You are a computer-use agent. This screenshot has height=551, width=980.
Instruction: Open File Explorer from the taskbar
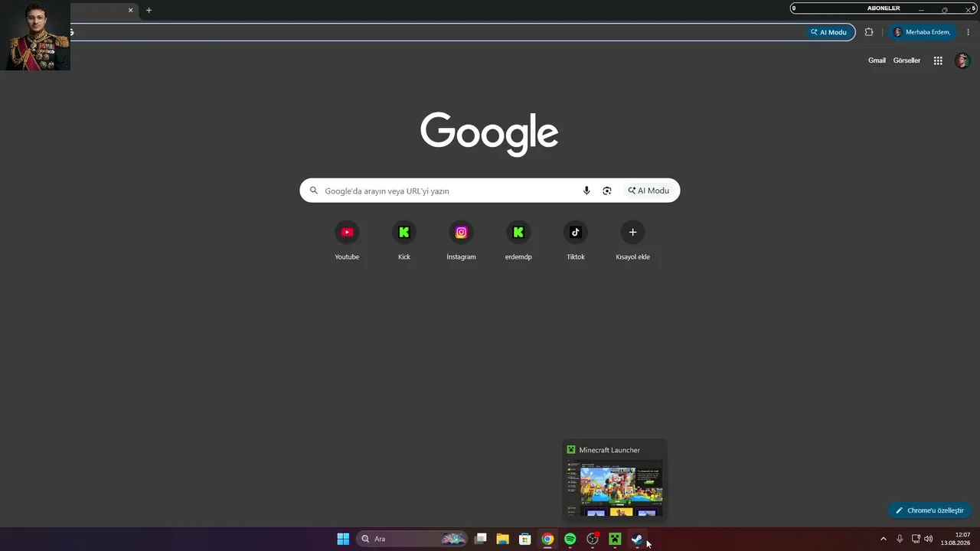(x=502, y=539)
